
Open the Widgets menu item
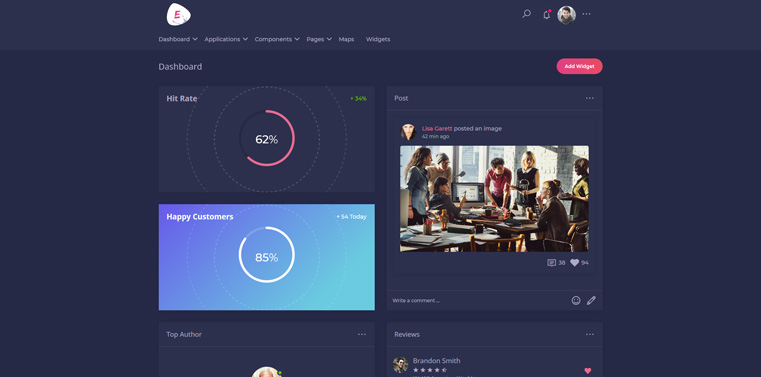pyautogui.click(x=378, y=39)
